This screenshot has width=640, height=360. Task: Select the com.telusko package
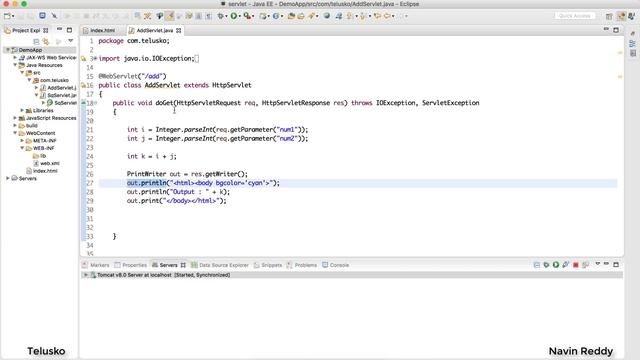51,80
